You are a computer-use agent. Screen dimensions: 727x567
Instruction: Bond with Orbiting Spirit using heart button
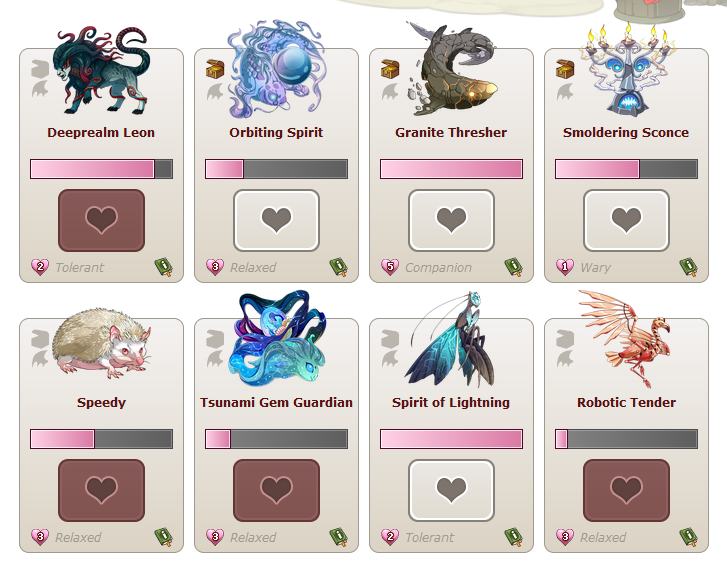276,220
